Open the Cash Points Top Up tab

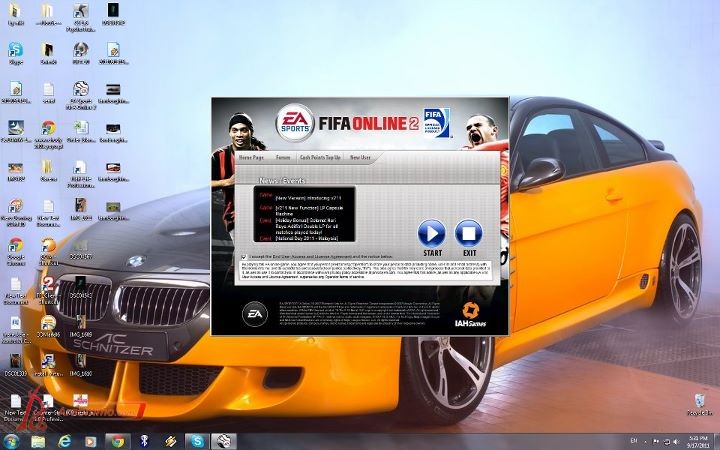pos(322,158)
